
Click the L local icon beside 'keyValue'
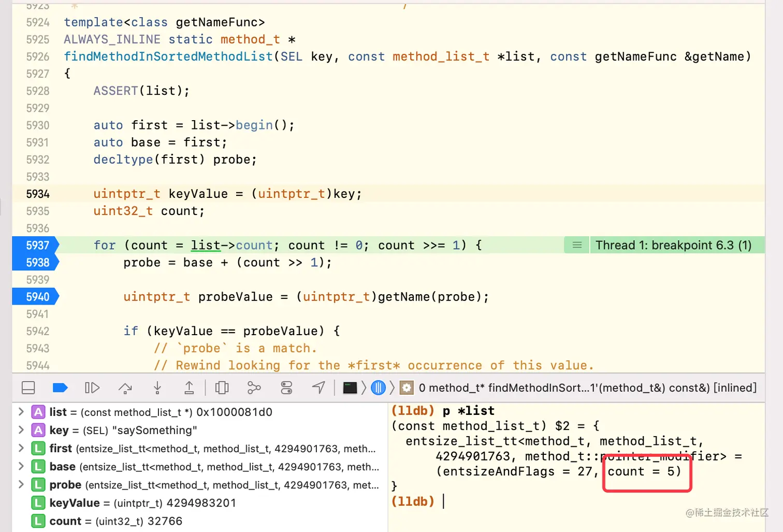click(x=38, y=502)
